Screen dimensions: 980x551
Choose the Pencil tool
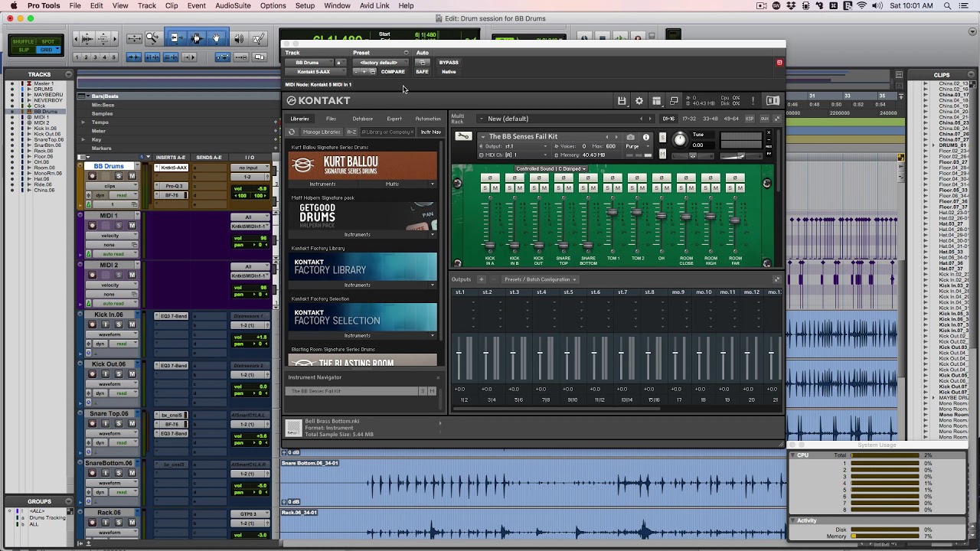coord(259,38)
